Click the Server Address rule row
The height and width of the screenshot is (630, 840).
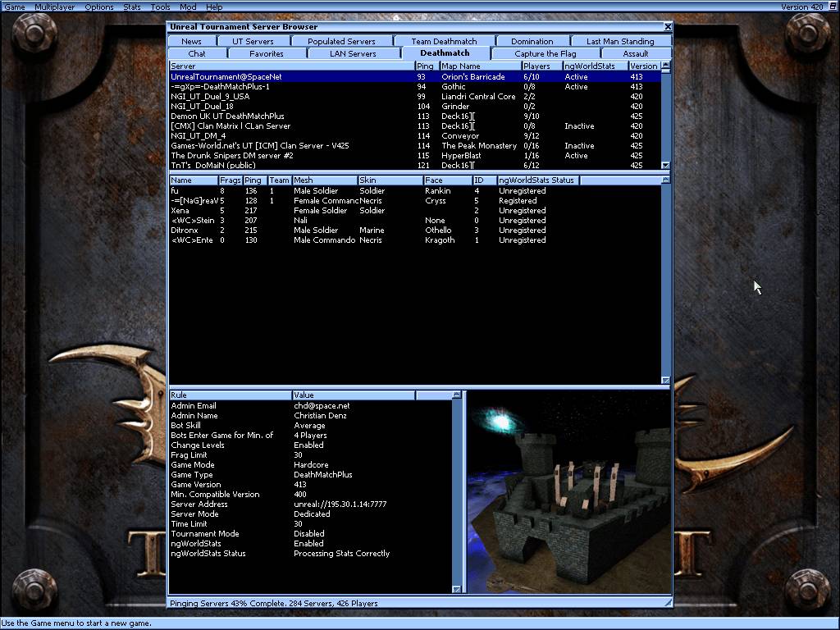pos(311,504)
